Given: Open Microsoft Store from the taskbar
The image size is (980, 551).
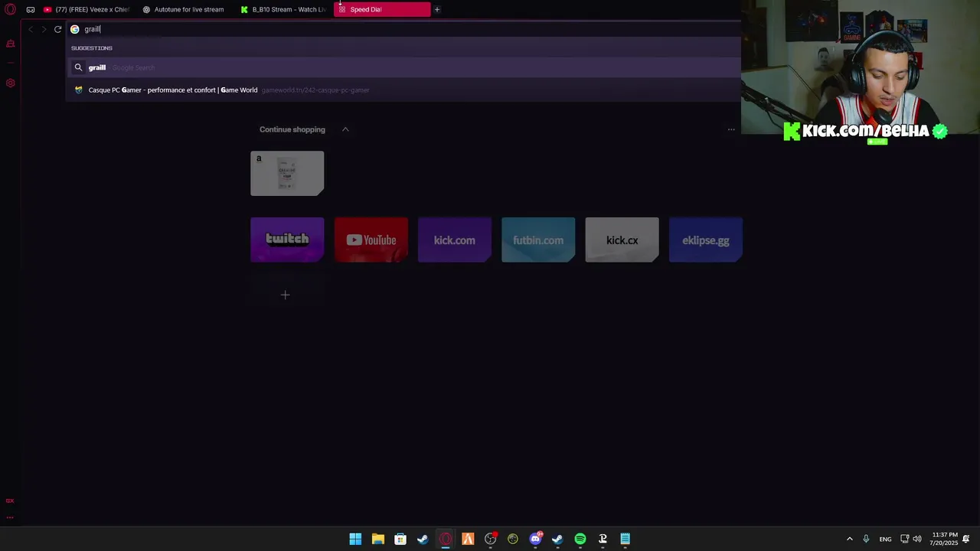Looking at the screenshot, I should point(400,539).
